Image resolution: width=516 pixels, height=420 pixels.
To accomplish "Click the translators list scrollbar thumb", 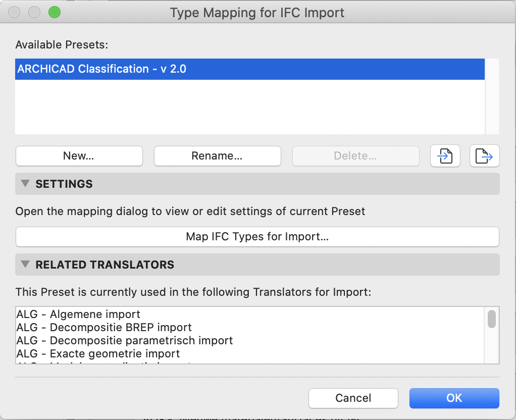I will 492,319.
